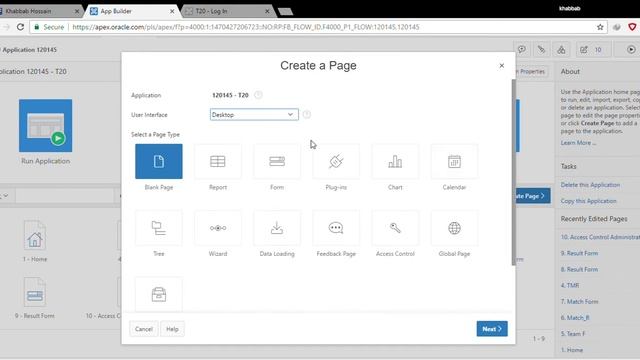Click the Next button
Viewport: 640px width, 360px height.
click(492, 329)
